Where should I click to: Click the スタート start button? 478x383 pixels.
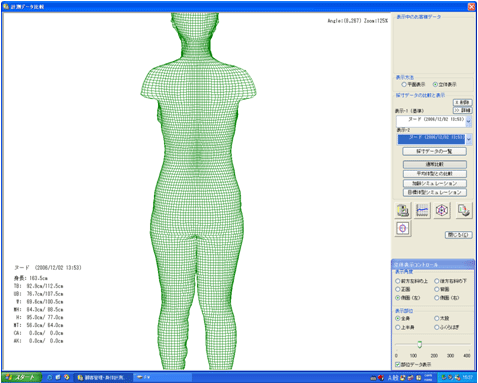coord(22,377)
